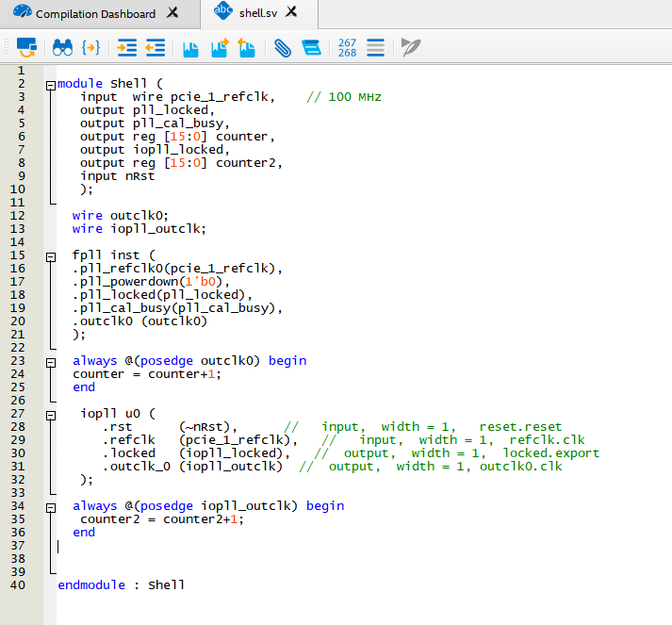Collapse the iopll u0 block
The width and height of the screenshot is (672, 625).
(x=50, y=414)
